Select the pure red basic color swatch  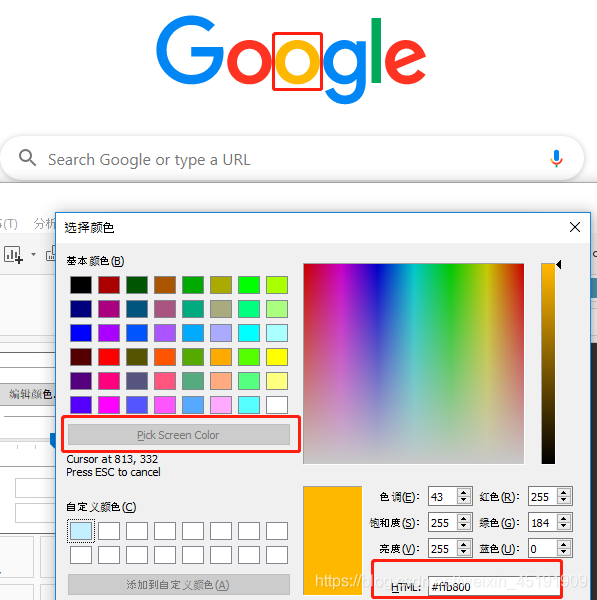109,357
